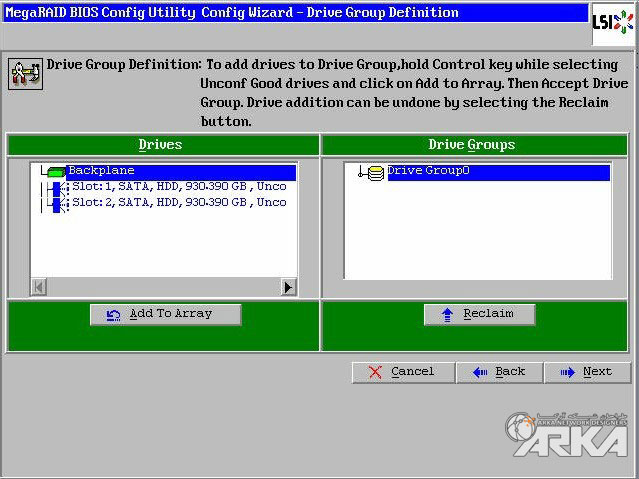Click the Slot 1 drive icon
This screenshot has width=639, height=479.
pyautogui.click(x=57, y=187)
